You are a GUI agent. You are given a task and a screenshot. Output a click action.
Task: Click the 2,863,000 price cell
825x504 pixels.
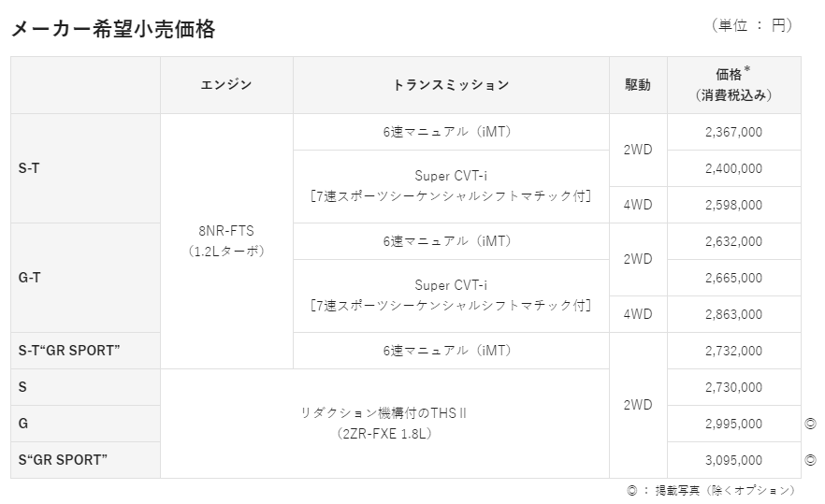pos(733,314)
